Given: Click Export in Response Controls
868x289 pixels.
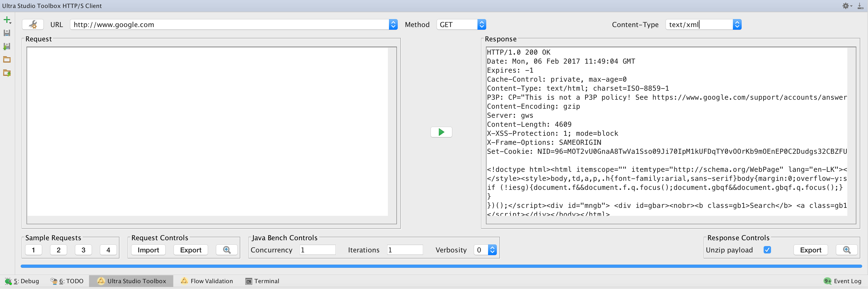Looking at the screenshot, I should point(811,250).
